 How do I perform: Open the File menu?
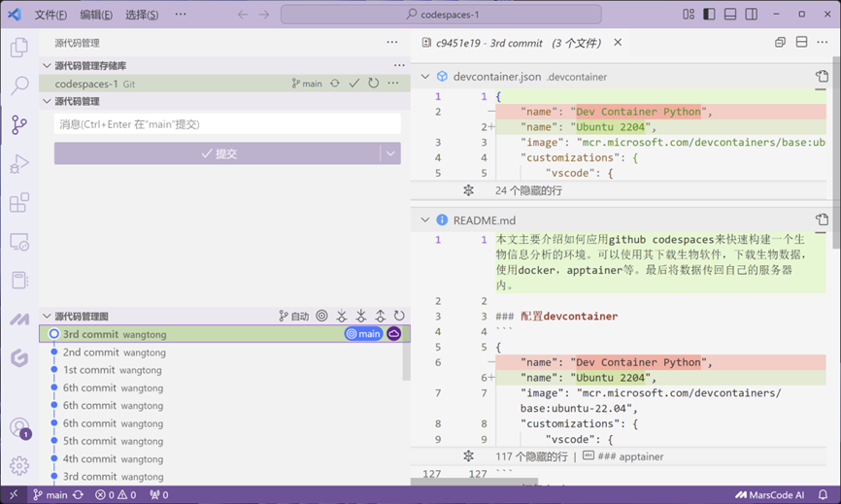pos(50,15)
